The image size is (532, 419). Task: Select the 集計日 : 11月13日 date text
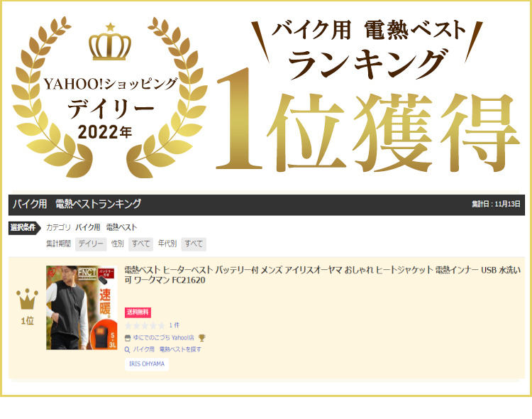(x=496, y=204)
